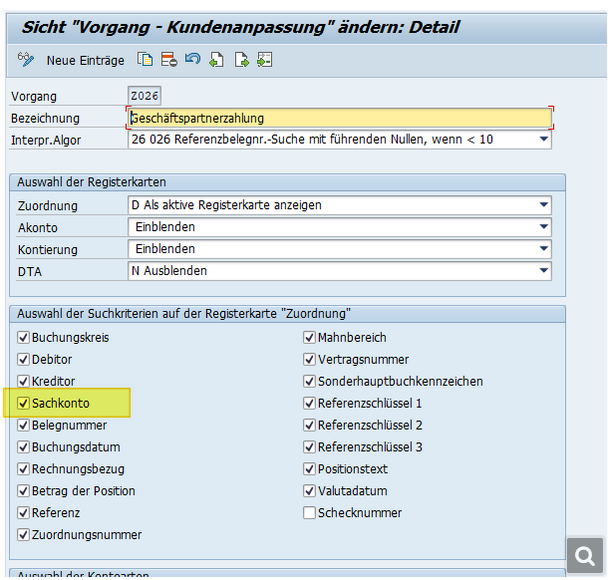Go to the previous entry icon
Screen dimensions: 611x580
pyautogui.click(x=216, y=60)
